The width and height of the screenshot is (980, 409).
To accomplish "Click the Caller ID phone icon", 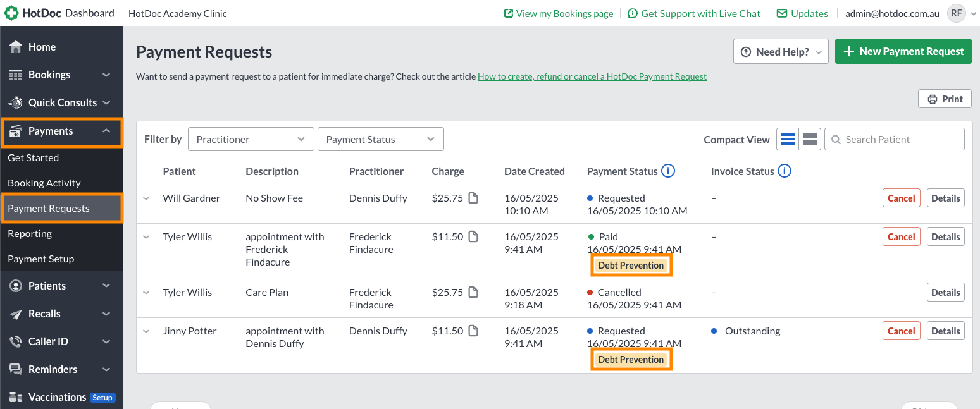I will click(16, 341).
